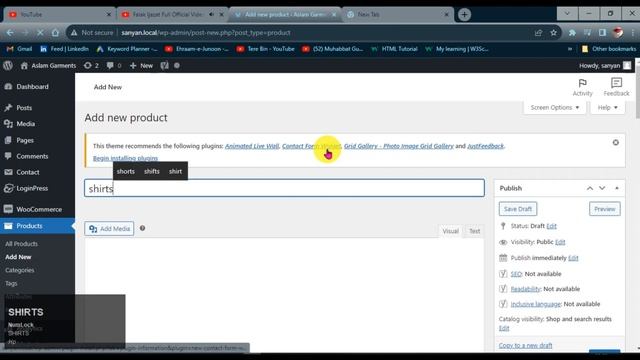Open JustFeedback plugin link
Image resolution: width=640 pixels, height=360 pixels.
click(485, 146)
